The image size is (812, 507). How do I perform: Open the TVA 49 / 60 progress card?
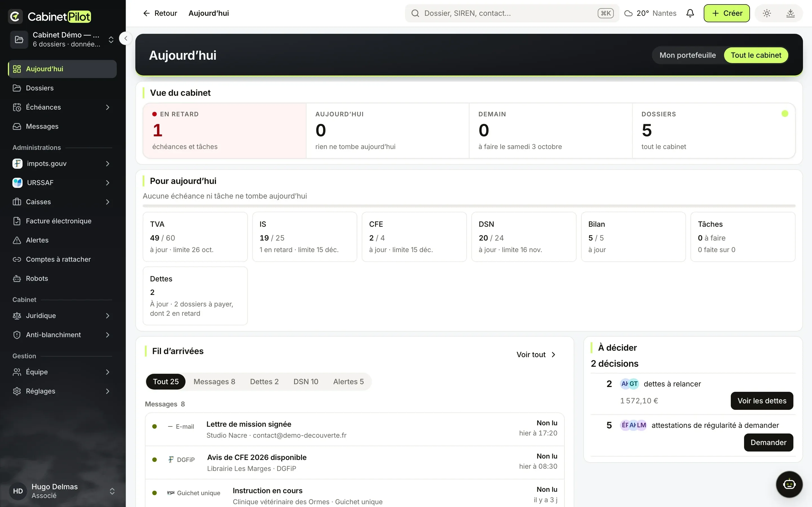point(195,237)
